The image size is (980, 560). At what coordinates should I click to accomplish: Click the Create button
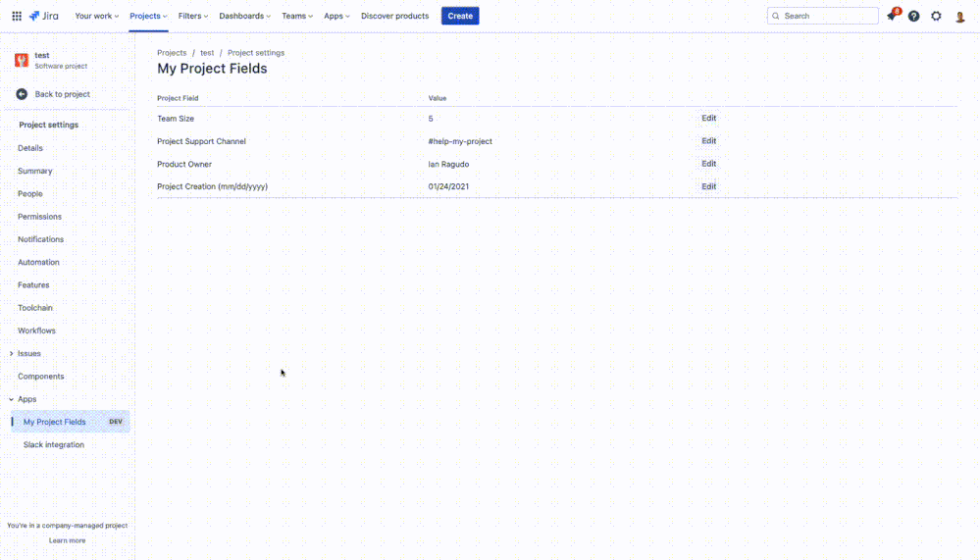click(460, 17)
